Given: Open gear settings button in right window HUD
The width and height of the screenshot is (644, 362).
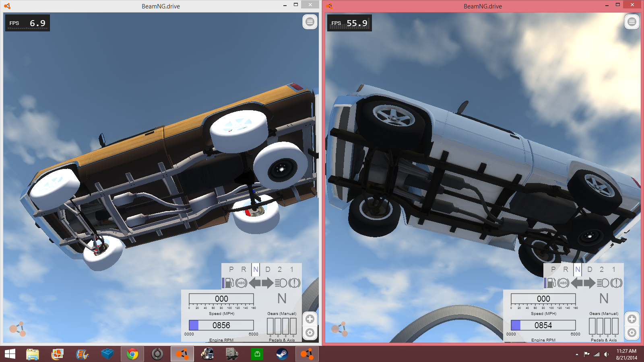Looking at the screenshot, I should [632, 333].
